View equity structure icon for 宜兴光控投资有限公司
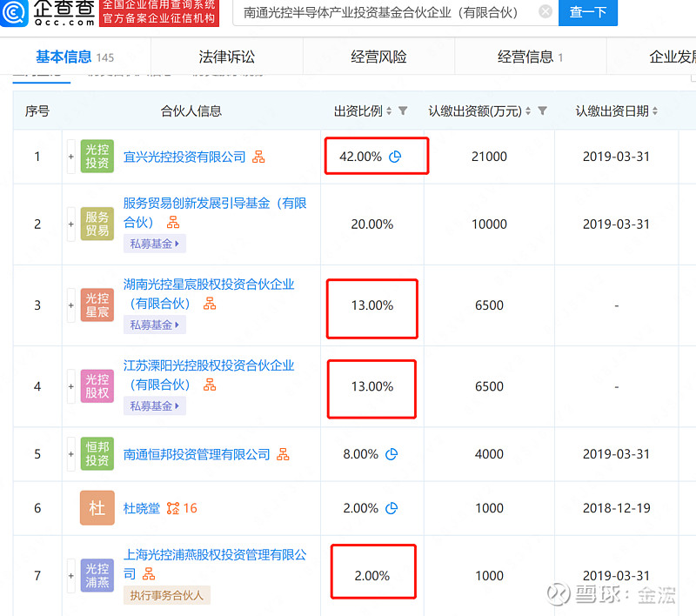The width and height of the screenshot is (696, 616). (258, 157)
